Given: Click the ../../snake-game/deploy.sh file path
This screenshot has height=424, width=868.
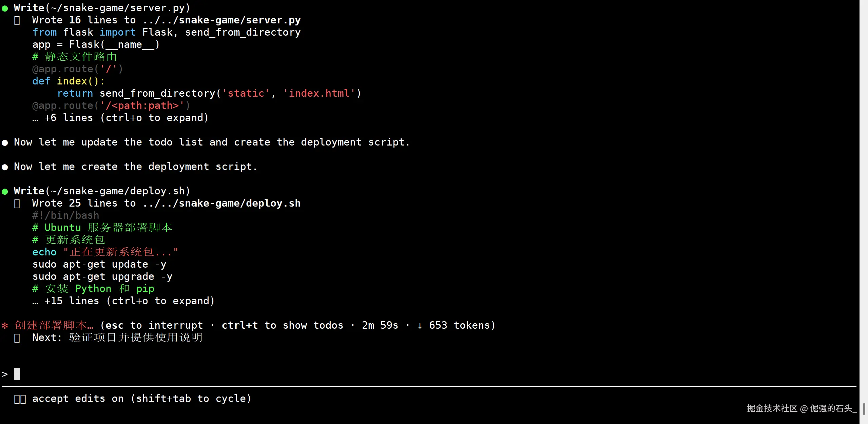Looking at the screenshot, I should pos(222,203).
